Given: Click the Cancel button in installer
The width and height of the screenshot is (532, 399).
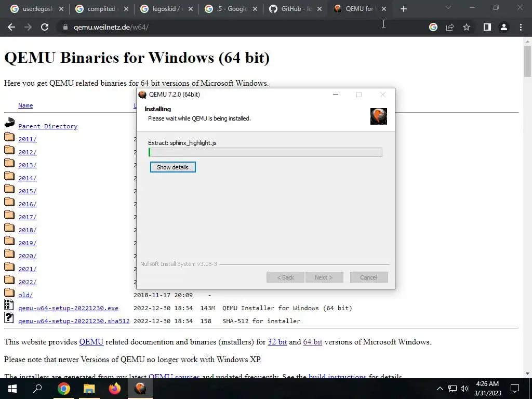Looking at the screenshot, I should click(x=369, y=277).
